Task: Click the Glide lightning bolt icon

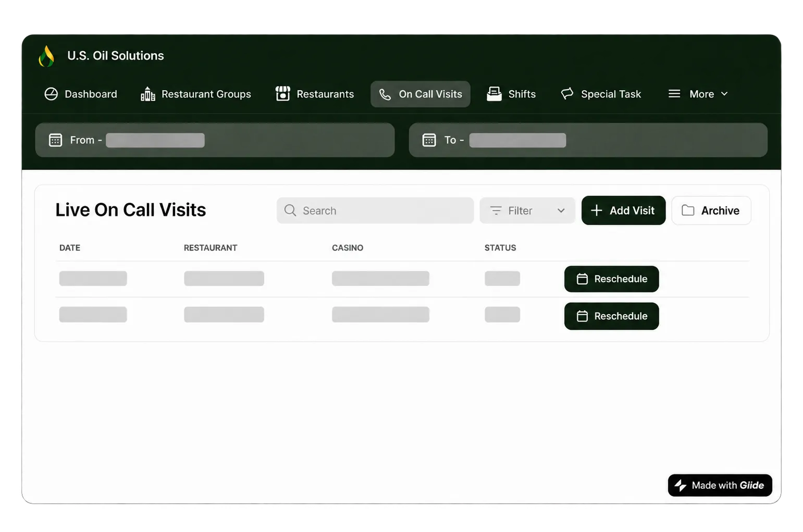Action: (x=681, y=486)
